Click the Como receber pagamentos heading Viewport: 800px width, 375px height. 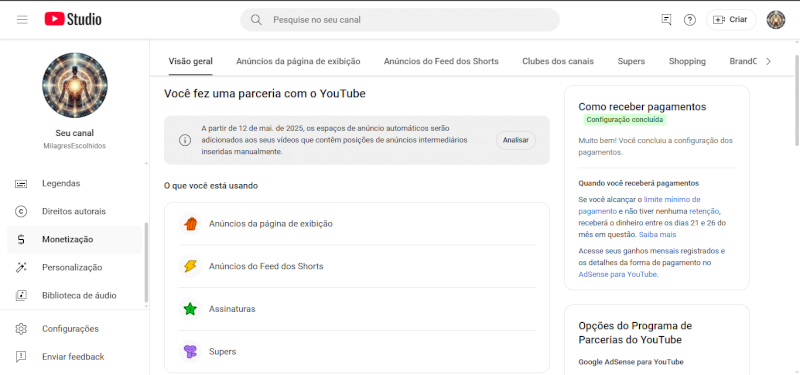pyautogui.click(x=642, y=107)
